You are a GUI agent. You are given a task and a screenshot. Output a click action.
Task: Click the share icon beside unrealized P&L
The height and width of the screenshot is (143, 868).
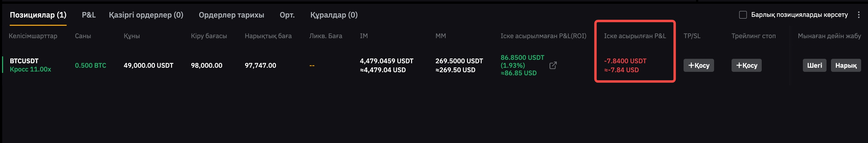[553, 65]
